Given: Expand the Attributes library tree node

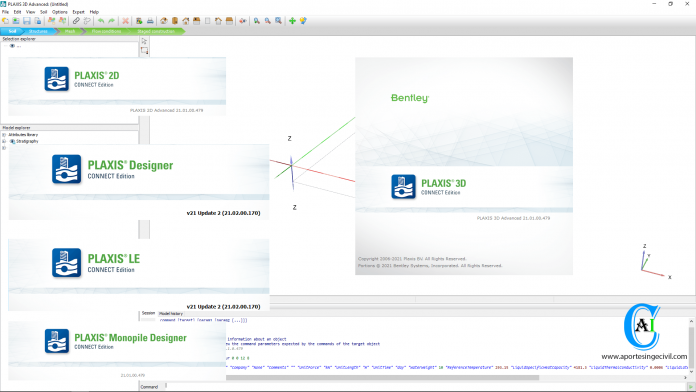Looking at the screenshot, I should click(x=4, y=135).
